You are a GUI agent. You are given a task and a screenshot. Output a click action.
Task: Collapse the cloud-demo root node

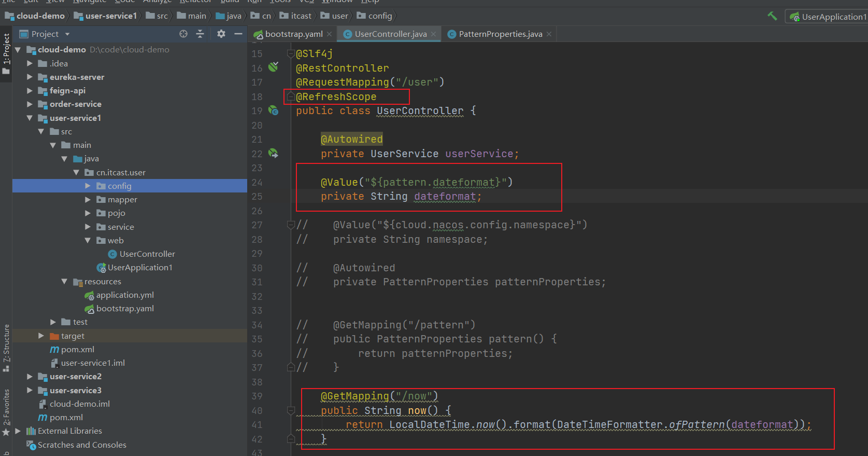pos(18,50)
